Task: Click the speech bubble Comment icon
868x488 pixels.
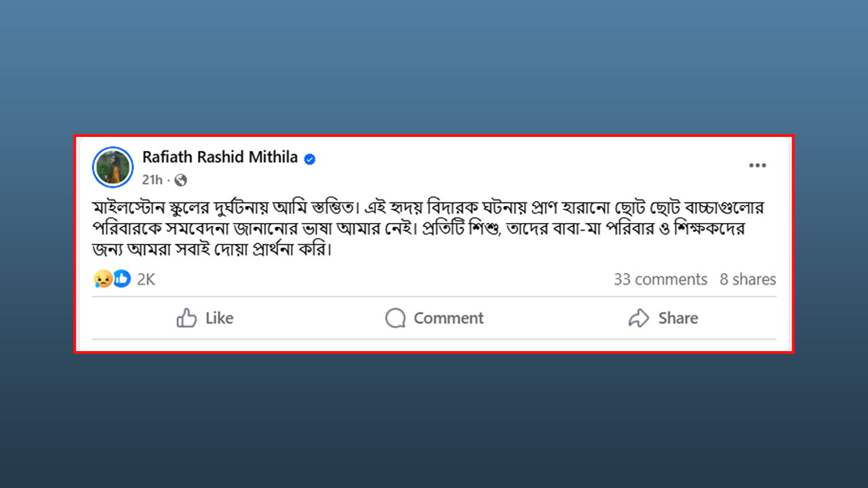Action: 395,319
